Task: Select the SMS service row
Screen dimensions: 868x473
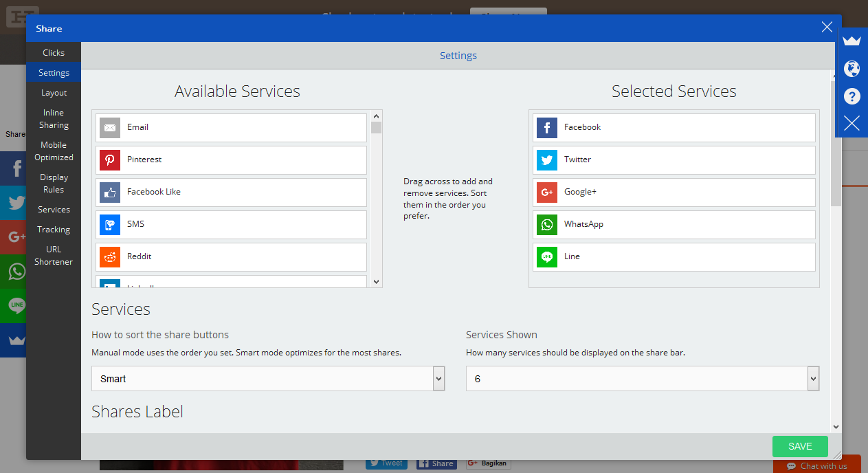Action: tap(232, 225)
